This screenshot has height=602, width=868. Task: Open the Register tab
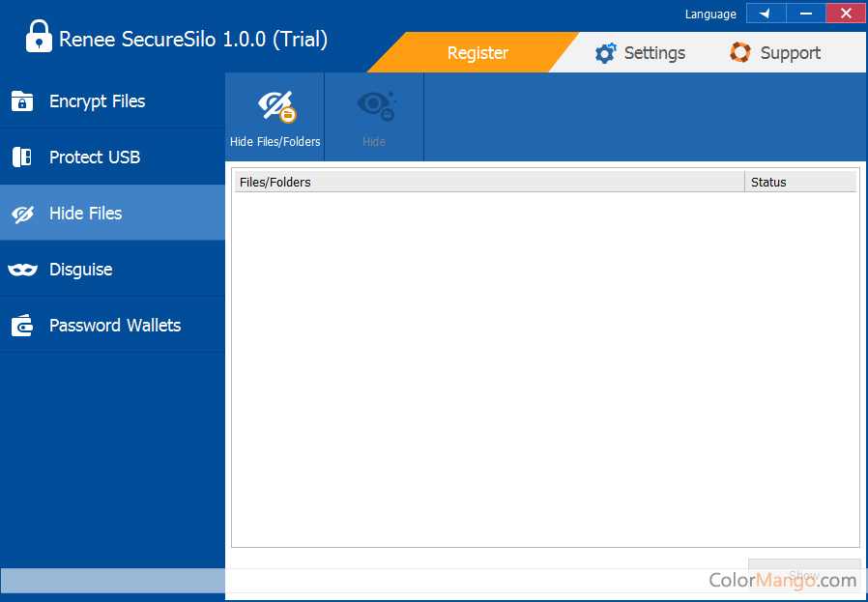[477, 53]
